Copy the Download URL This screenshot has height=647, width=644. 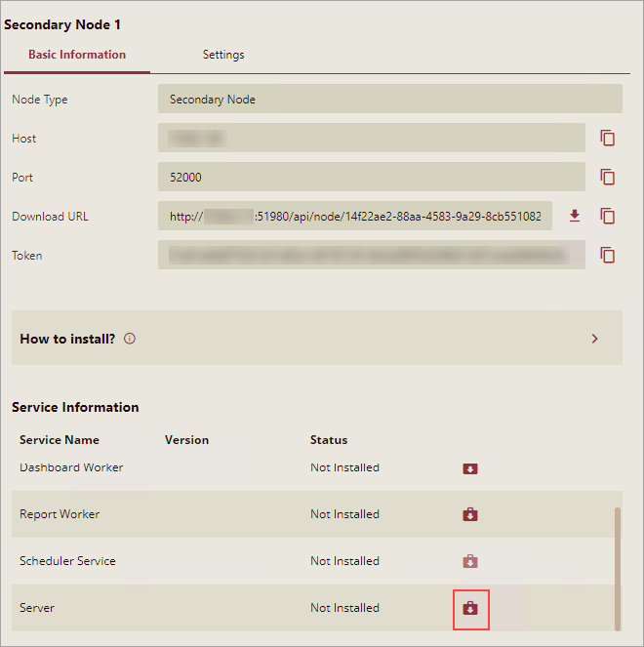pyautogui.click(x=607, y=216)
